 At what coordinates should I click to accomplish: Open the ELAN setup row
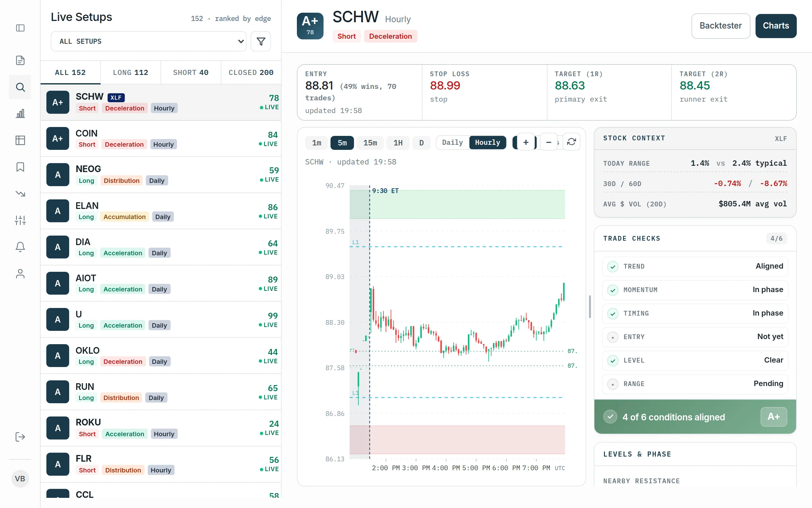click(161, 211)
